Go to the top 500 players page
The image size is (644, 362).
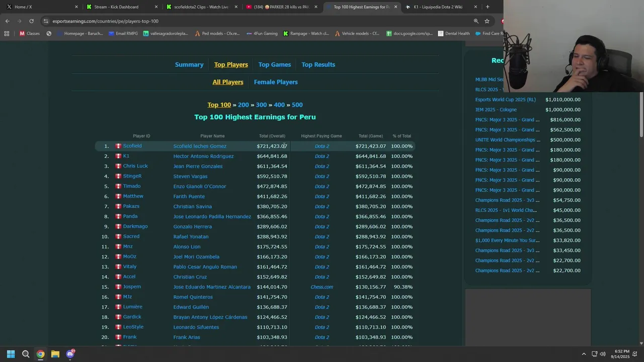pyautogui.click(x=297, y=105)
